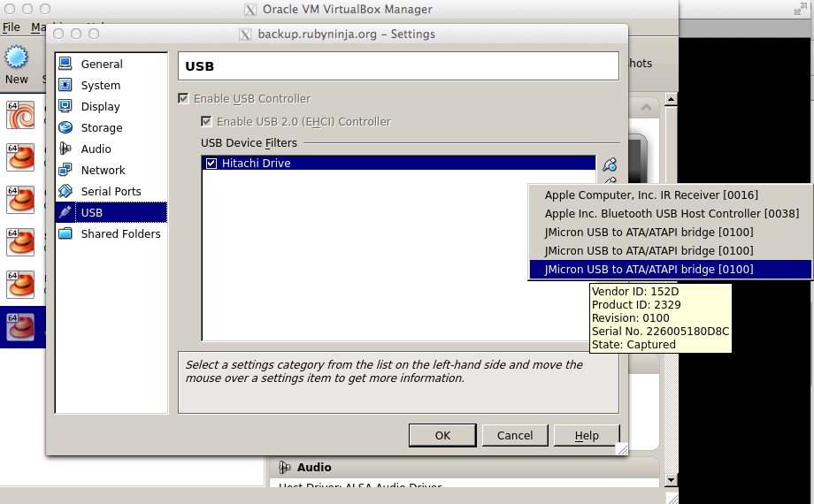This screenshot has width=814, height=504.
Task: Click the USB Device Filters label
Action: pos(249,142)
